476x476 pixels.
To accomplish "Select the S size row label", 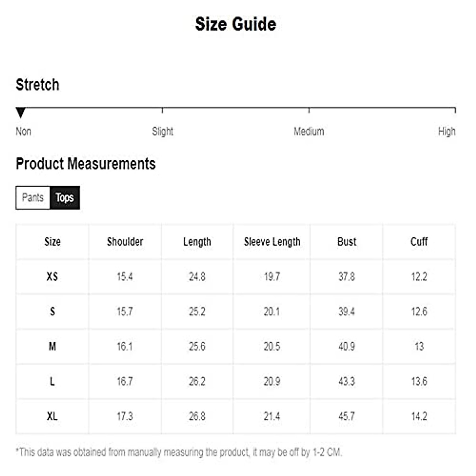I will click(x=52, y=311).
